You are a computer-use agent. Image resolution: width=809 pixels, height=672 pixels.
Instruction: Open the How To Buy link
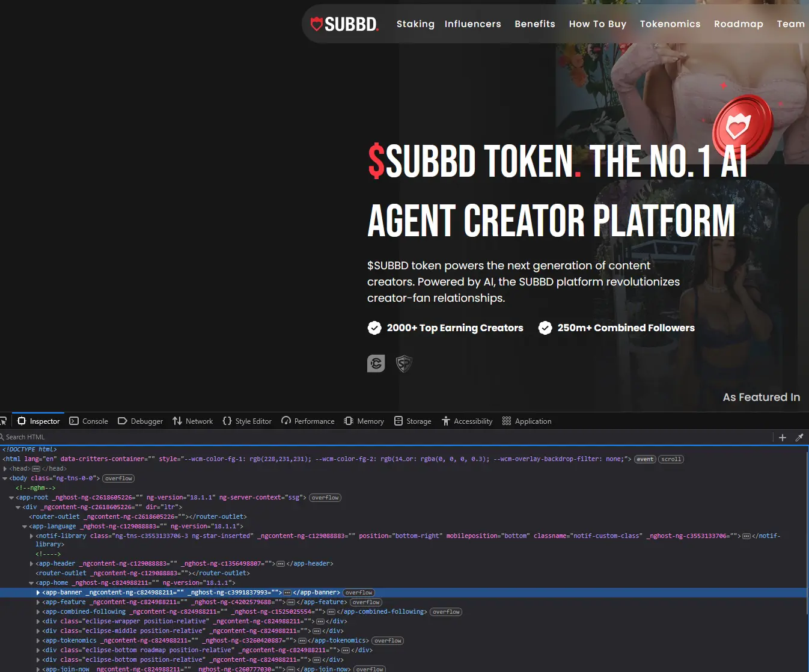point(597,24)
